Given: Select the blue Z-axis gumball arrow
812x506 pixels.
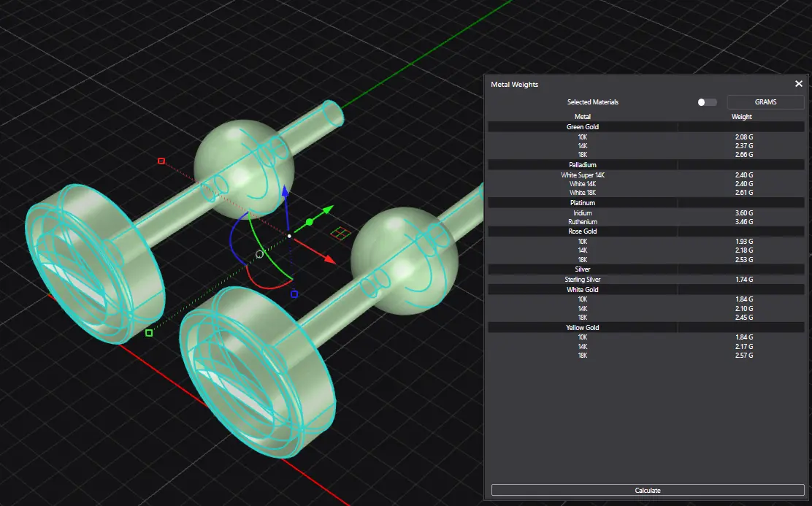Looking at the screenshot, I should tap(284, 191).
